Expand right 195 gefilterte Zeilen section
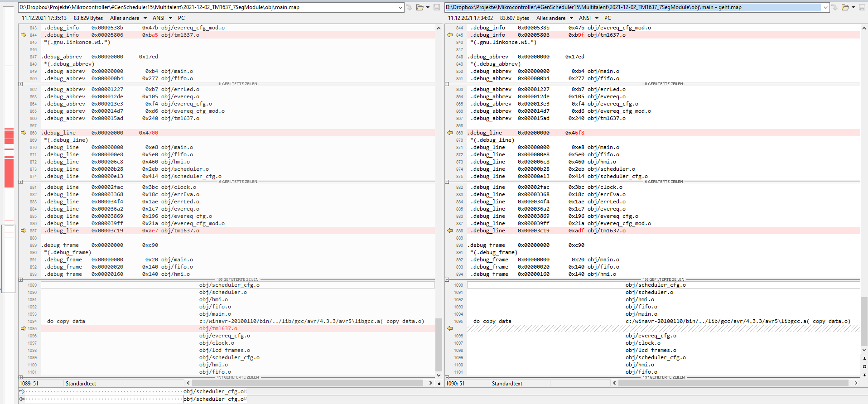 click(447, 279)
